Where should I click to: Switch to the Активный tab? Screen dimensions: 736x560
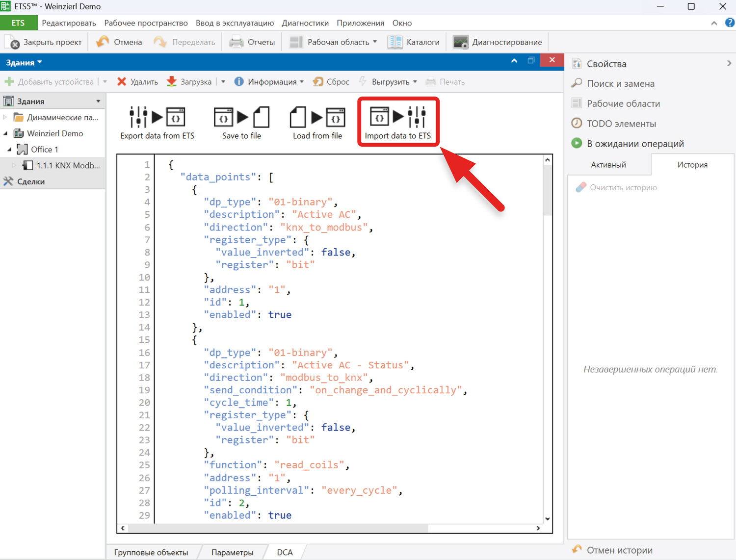pyautogui.click(x=608, y=165)
